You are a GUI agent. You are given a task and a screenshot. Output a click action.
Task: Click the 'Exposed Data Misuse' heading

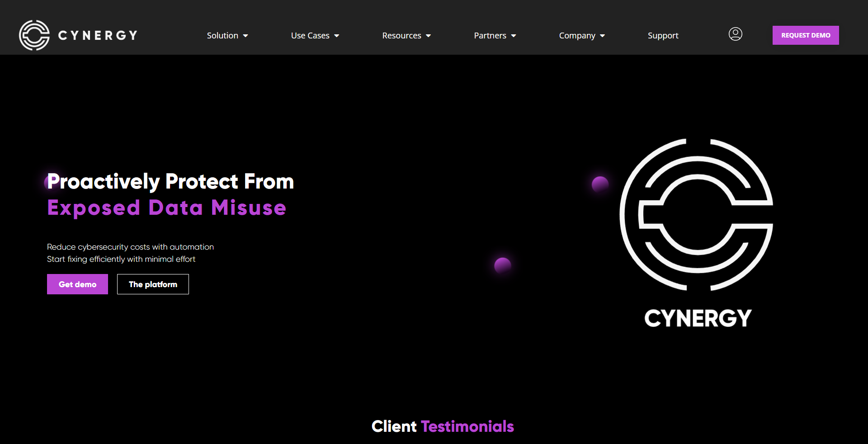[x=167, y=208]
